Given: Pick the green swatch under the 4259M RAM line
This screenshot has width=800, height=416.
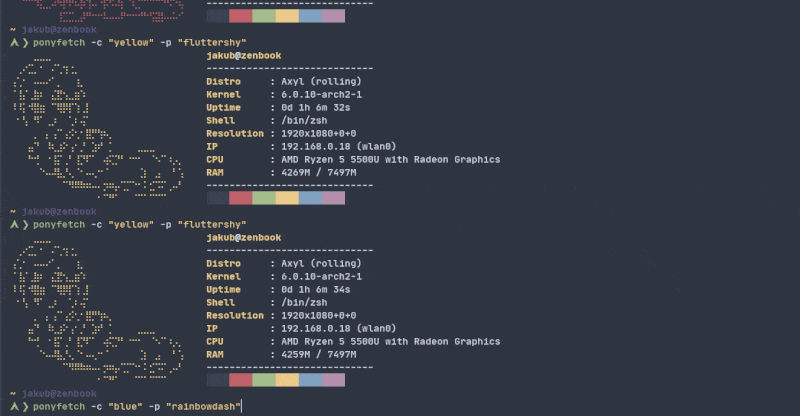Looking at the screenshot, I should tap(264, 380).
